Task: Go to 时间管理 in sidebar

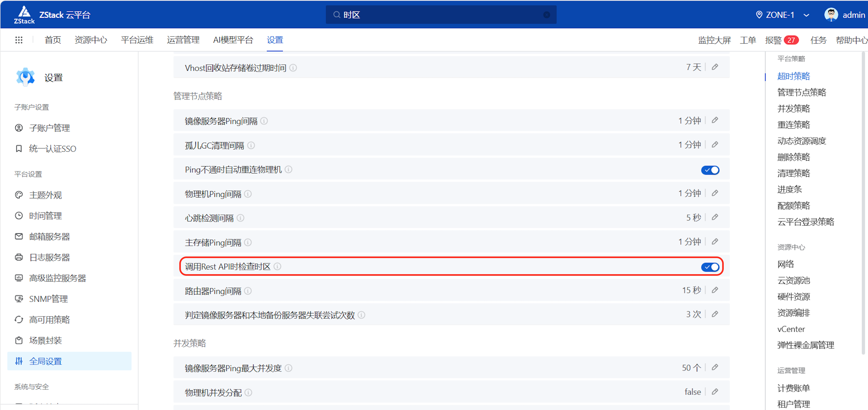Action: [x=45, y=216]
